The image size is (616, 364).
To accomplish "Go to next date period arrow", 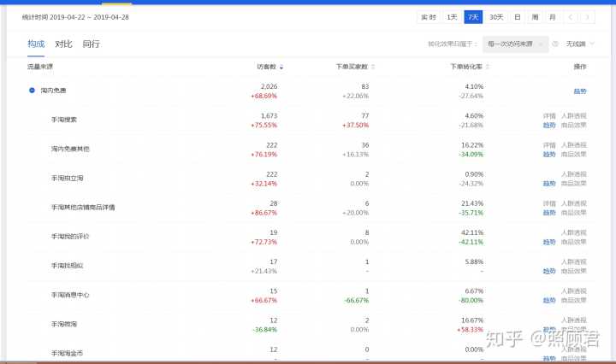I will (587, 17).
